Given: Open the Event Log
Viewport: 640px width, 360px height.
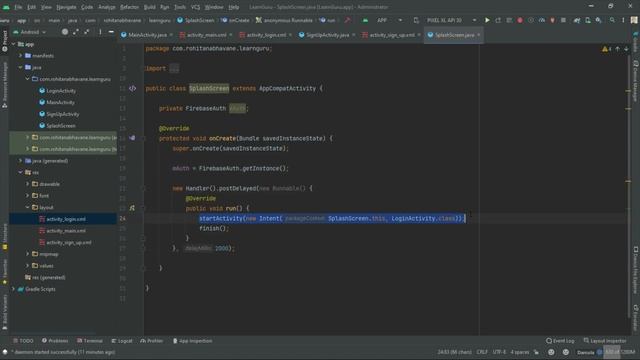Looking at the screenshot, I should (560, 341).
